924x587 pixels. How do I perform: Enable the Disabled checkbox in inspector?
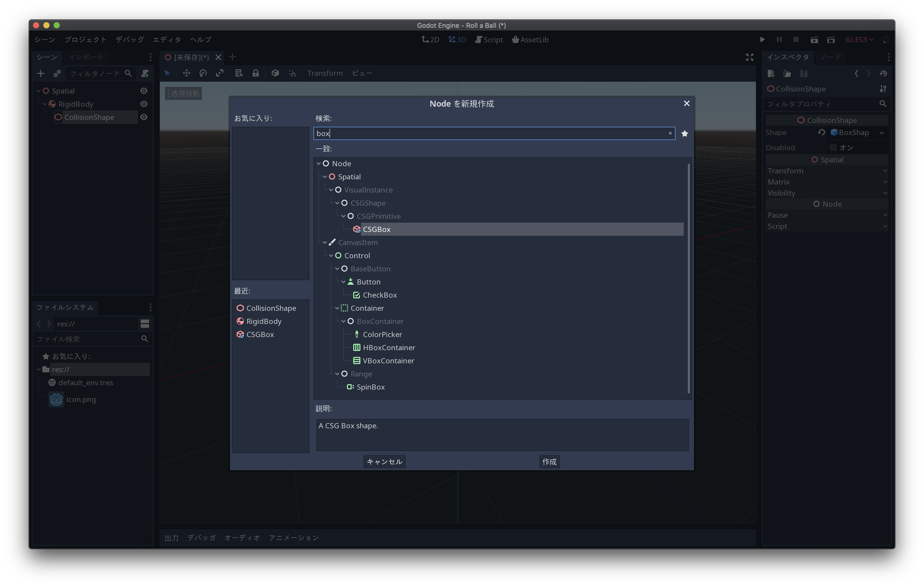[x=833, y=148]
